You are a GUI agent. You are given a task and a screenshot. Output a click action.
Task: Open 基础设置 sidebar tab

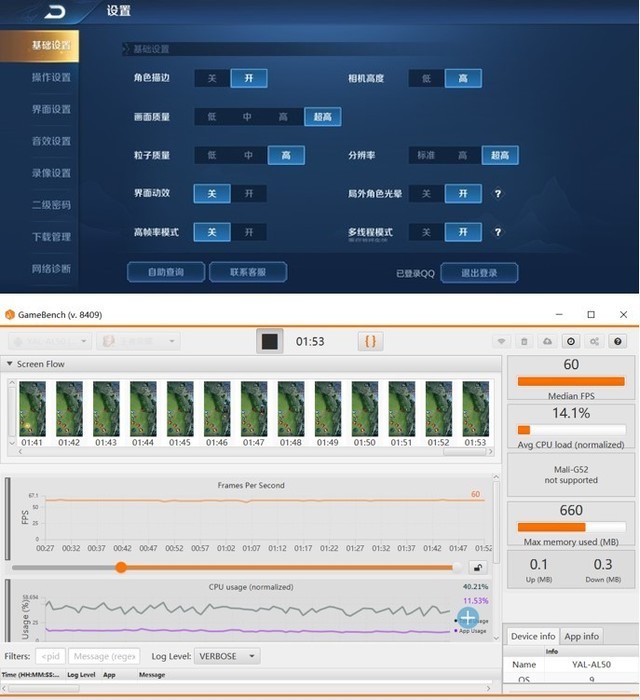[39, 46]
